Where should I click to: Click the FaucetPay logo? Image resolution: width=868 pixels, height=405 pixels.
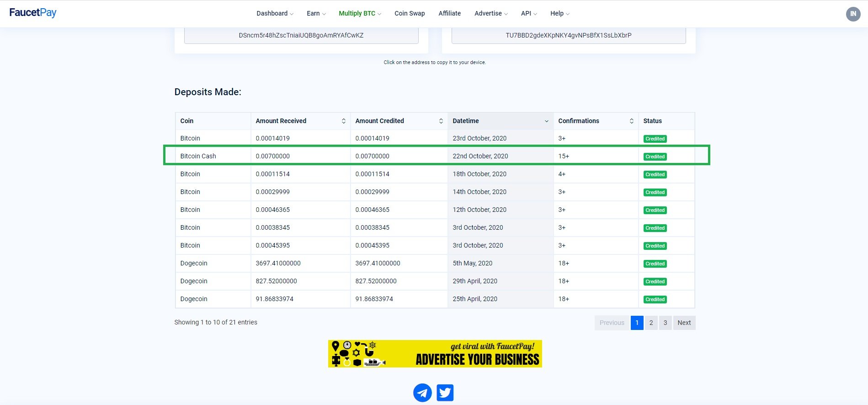pos(33,13)
